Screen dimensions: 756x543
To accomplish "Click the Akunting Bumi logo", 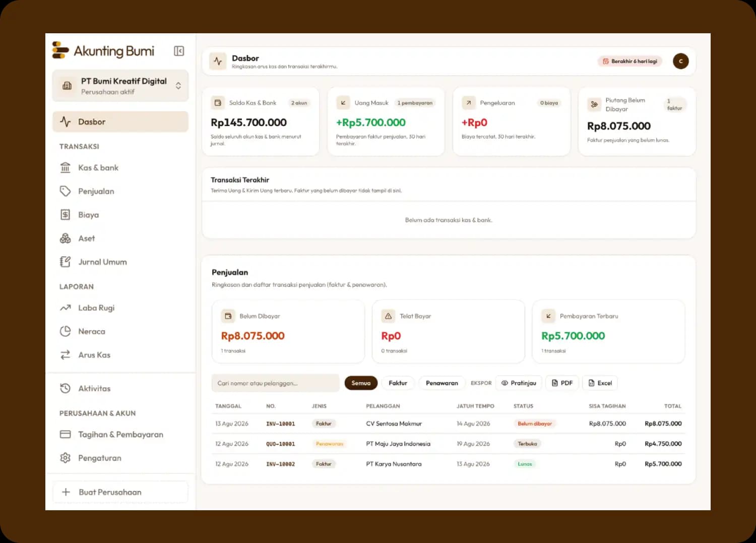I will (x=103, y=51).
